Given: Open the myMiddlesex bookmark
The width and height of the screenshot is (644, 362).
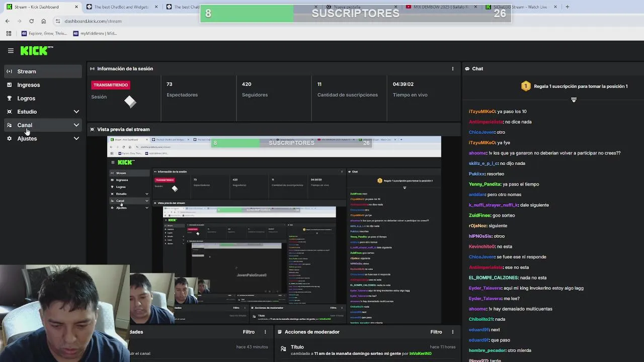Looking at the screenshot, I should [95, 34].
